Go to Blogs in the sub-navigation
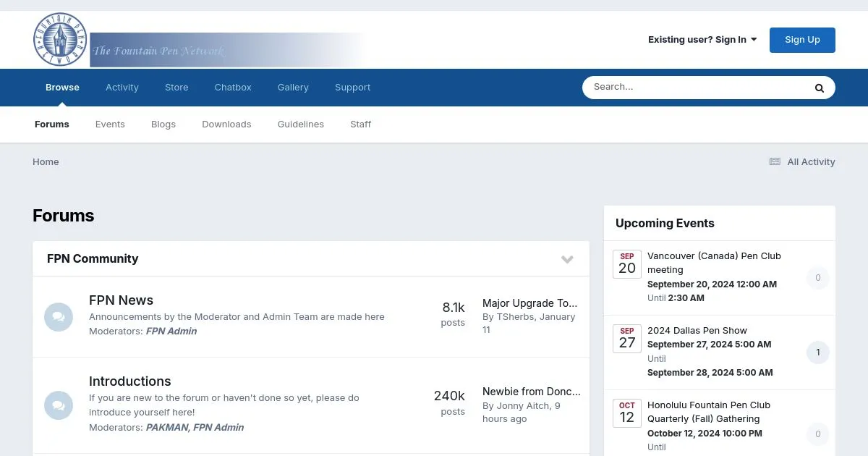 [x=163, y=124]
